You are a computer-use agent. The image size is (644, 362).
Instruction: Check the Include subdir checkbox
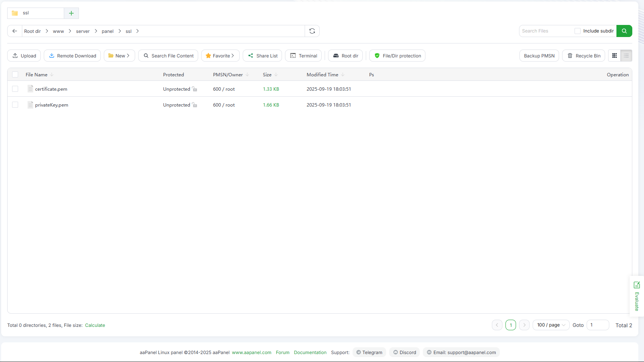click(x=577, y=31)
